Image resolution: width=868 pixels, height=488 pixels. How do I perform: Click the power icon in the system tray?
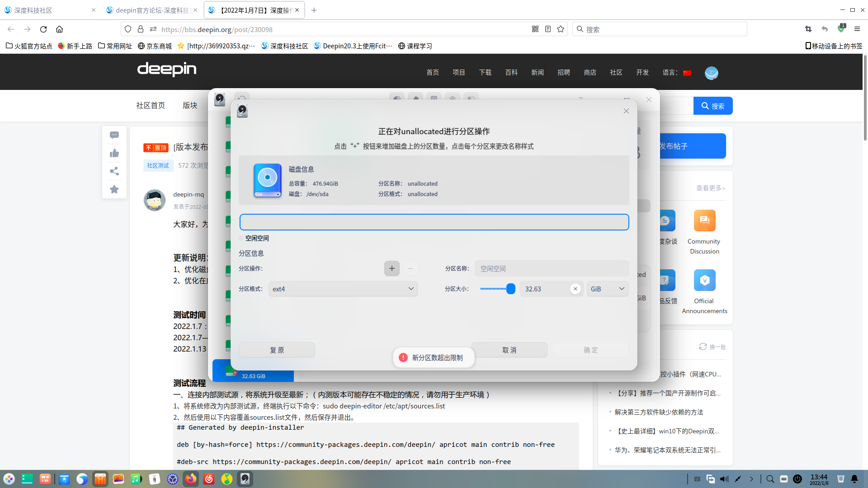click(x=797, y=479)
